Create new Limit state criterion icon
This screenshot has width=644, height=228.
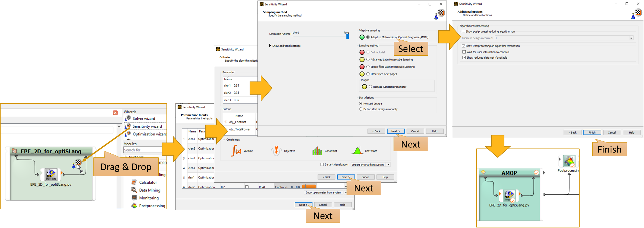(357, 151)
